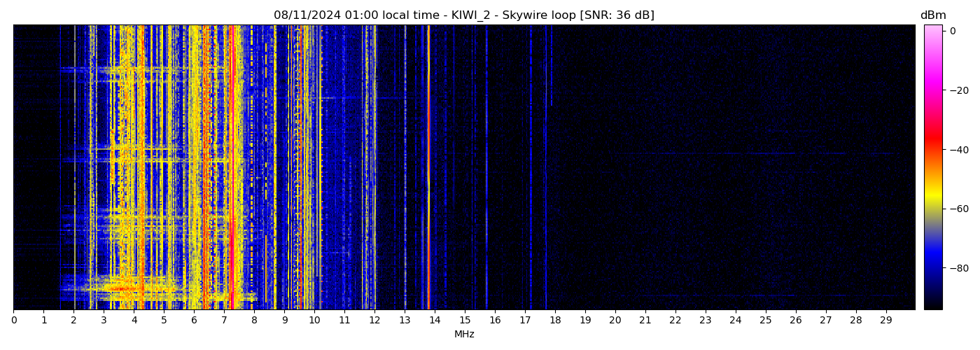The image size is (980, 350).
Task: Click the MHz x-axis label
Action: pyautogui.click(x=464, y=335)
